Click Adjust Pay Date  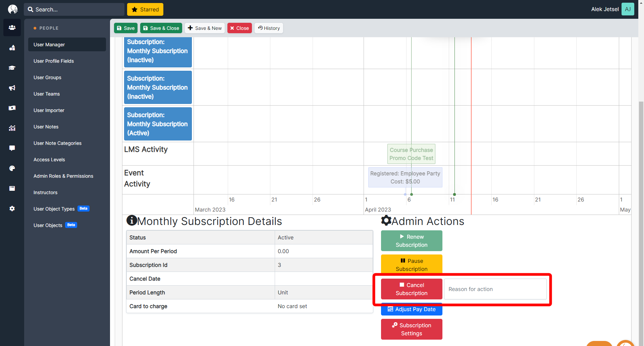[412, 309]
